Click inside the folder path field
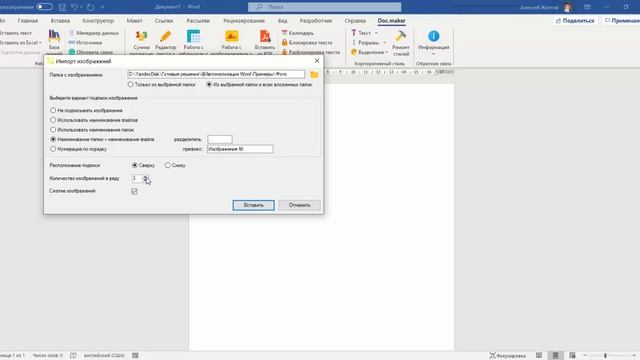The image size is (640, 360). pyautogui.click(x=216, y=74)
